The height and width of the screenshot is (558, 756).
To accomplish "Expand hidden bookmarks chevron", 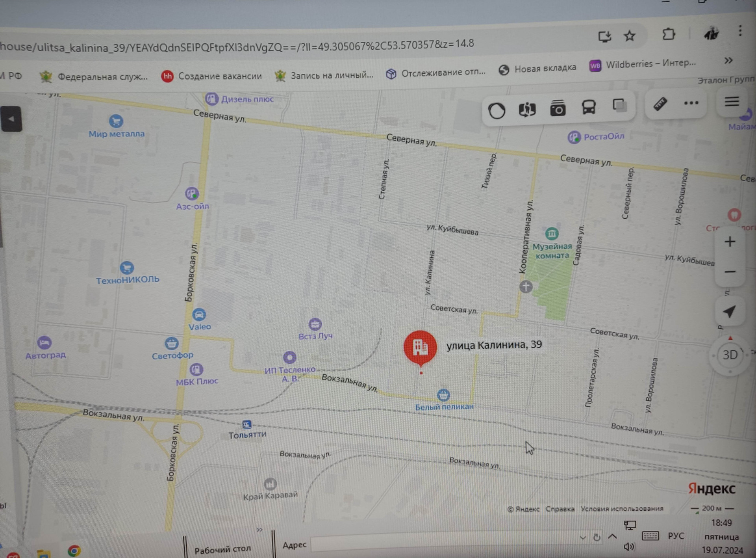I will [728, 60].
